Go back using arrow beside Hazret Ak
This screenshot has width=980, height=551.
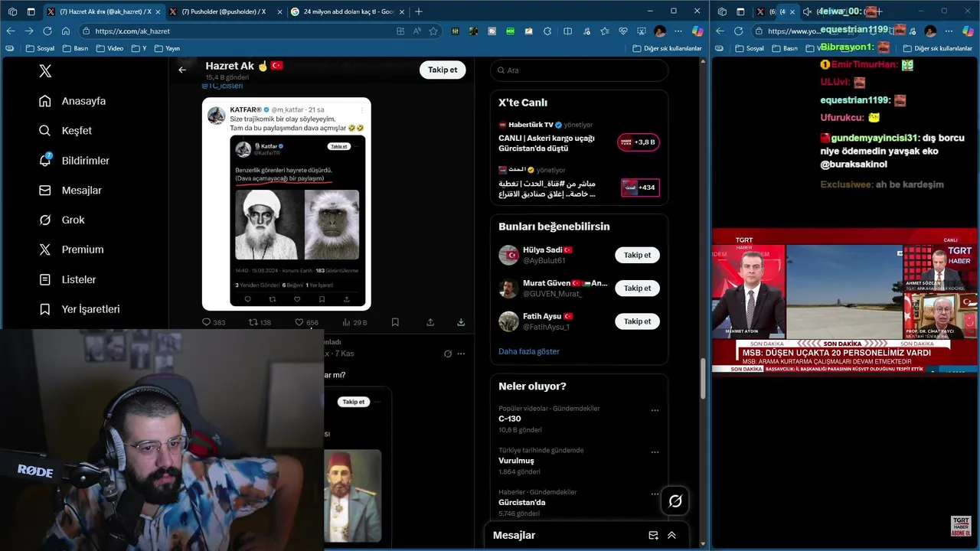click(182, 70)
